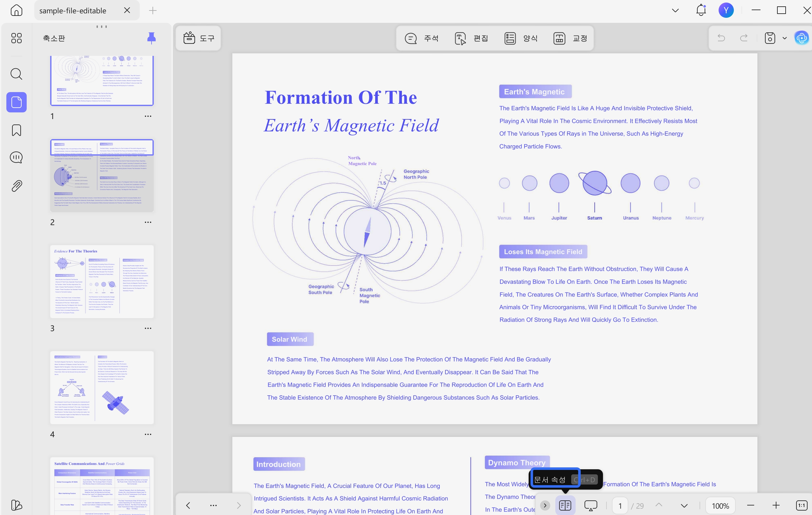
Task: Click the 'Introduction' heading on page 2
Action: coord(279,464)
